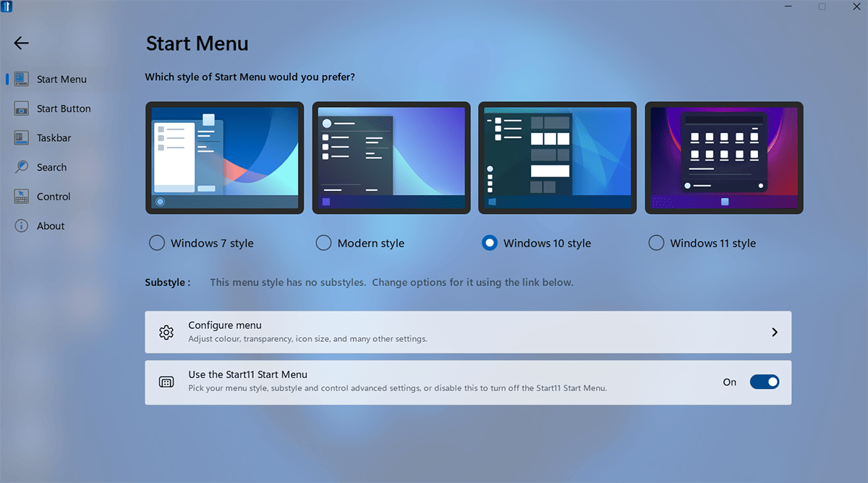868x483 pixels.
Task: Click the Start11 Start Menu keyboard-style icon
Action: point(166,382)
